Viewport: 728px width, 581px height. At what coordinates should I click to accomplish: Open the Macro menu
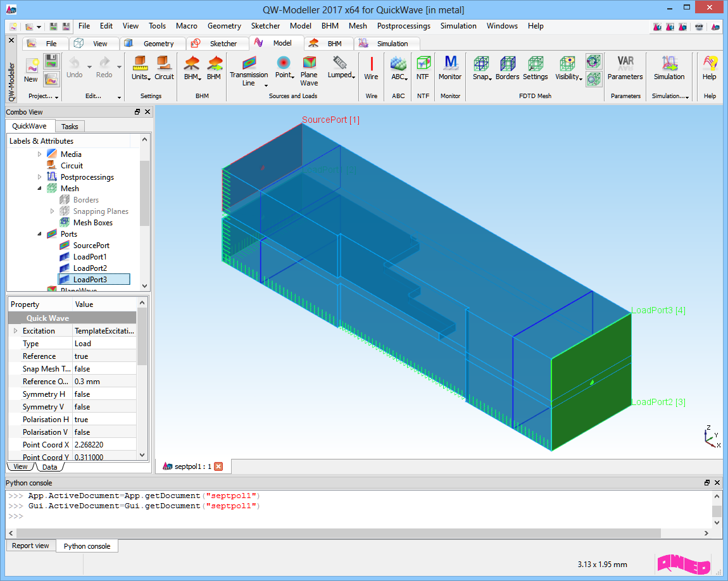coord(187,26)
